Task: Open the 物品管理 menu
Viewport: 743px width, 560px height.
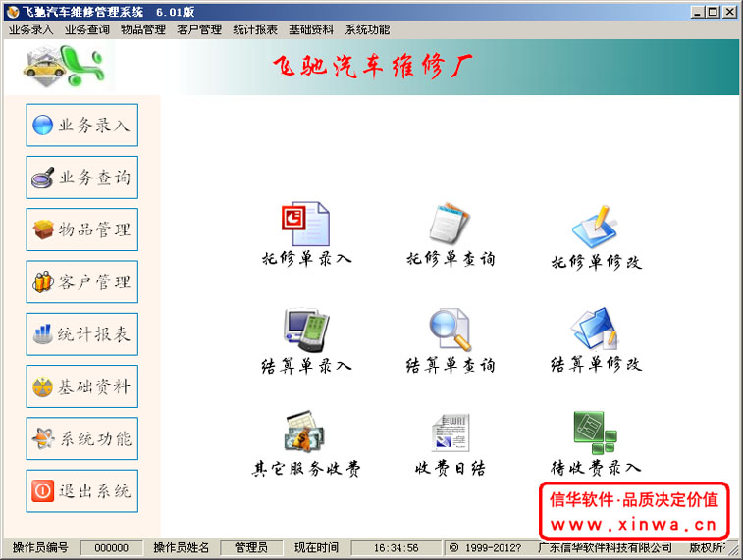Action: (143, 29)
